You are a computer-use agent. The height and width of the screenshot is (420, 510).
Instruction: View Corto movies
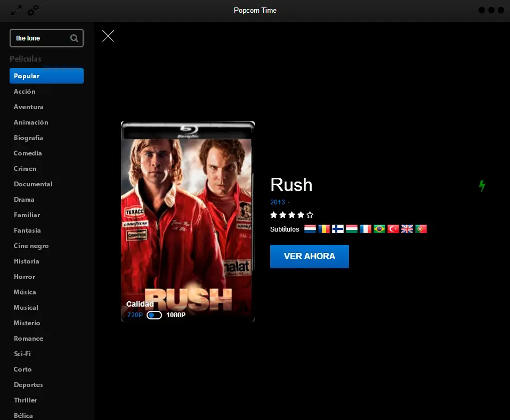[x=23, y=369]
